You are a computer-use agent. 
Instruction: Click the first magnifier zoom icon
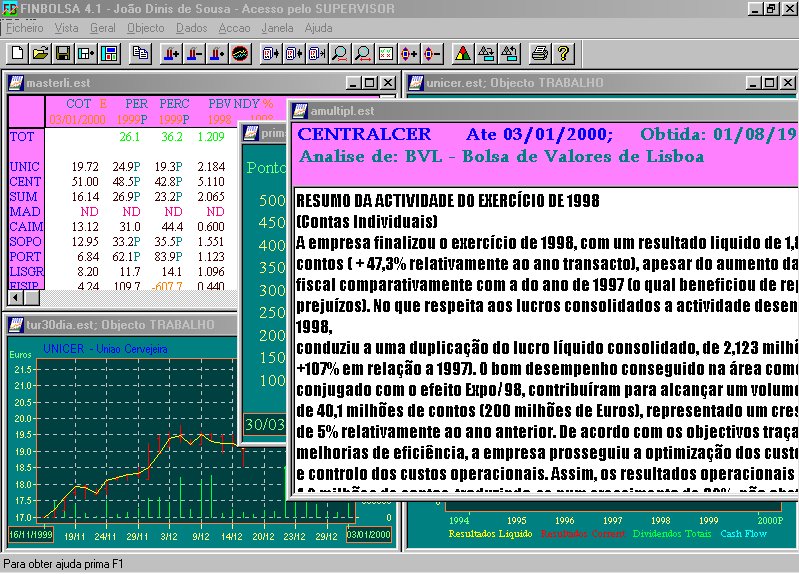(340, 53)
